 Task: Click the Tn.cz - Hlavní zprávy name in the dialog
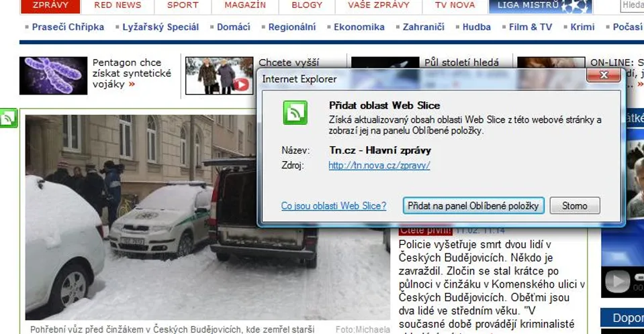380,150
